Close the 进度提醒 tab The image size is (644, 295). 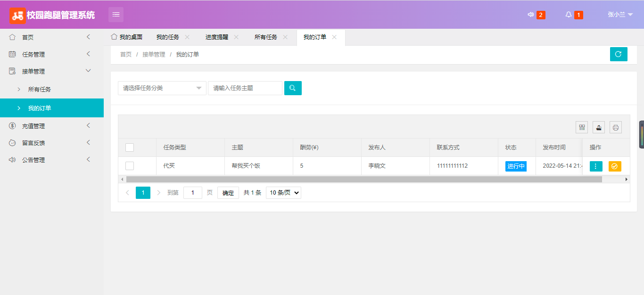pyautogui.click(x=236, y=37)
